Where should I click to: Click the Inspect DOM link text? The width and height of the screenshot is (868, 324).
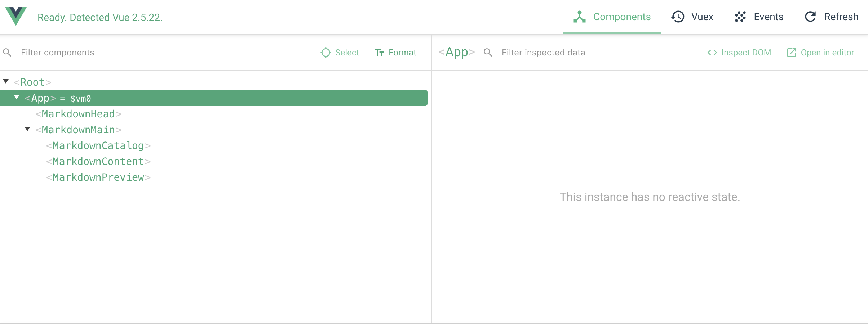[x=746, y=53]
